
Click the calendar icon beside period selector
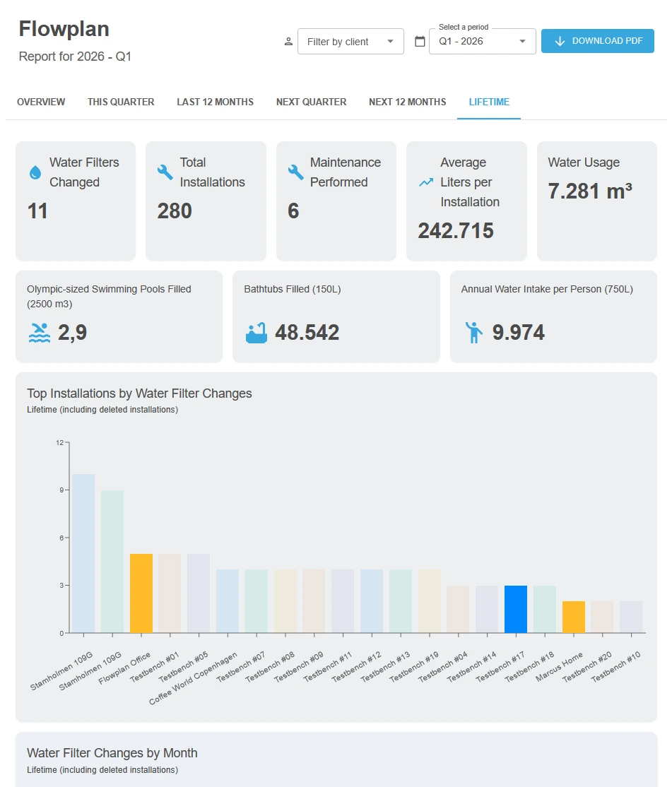click(420, 41)
